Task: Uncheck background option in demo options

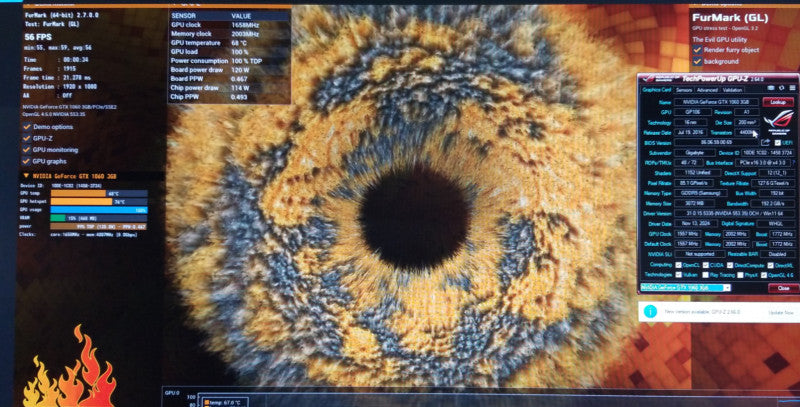Action: (x=697, y=61)
